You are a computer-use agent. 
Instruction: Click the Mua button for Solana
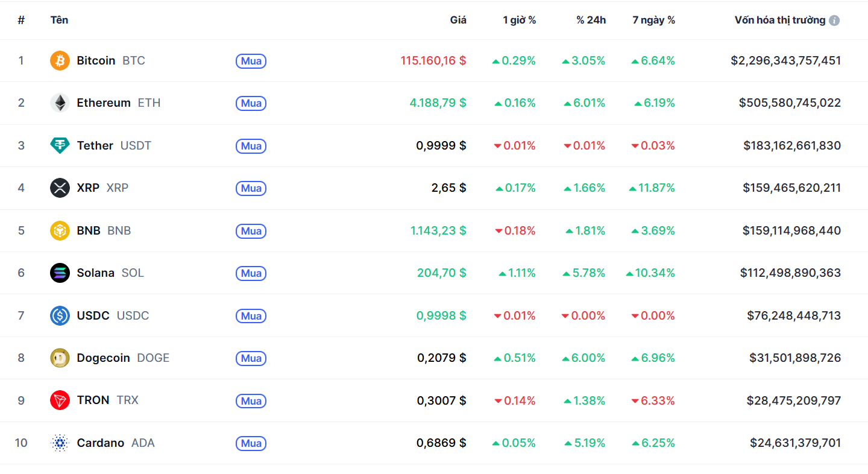pyautogui.click(x=251, y=273)
